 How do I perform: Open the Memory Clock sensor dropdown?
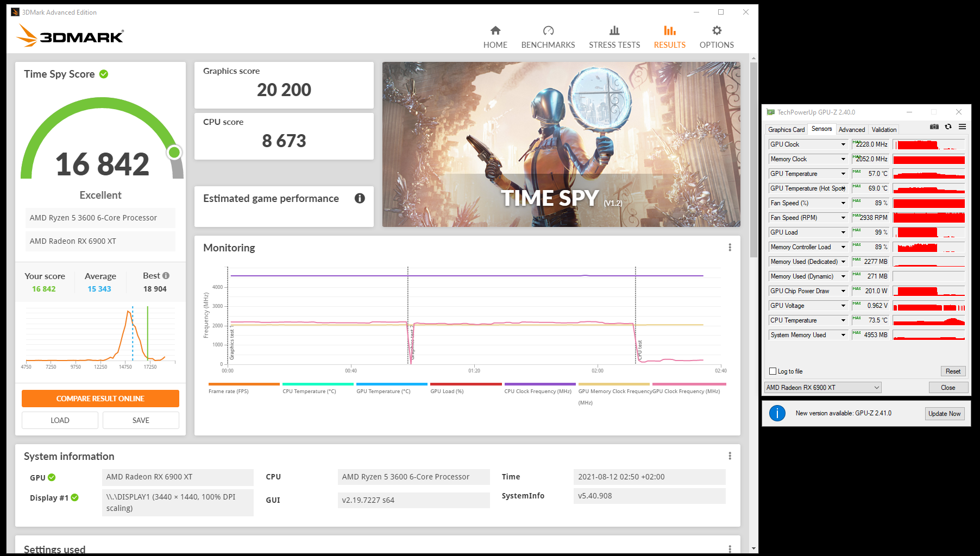pos(843,159)
